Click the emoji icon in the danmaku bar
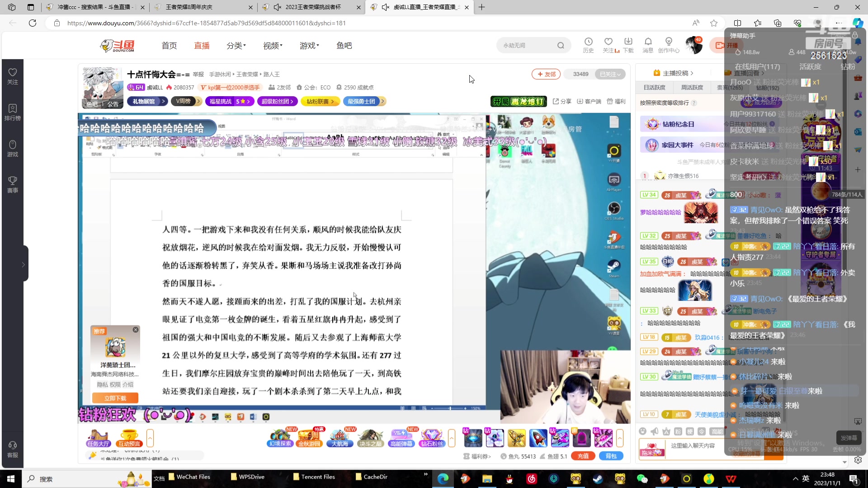 pos(643,431)
